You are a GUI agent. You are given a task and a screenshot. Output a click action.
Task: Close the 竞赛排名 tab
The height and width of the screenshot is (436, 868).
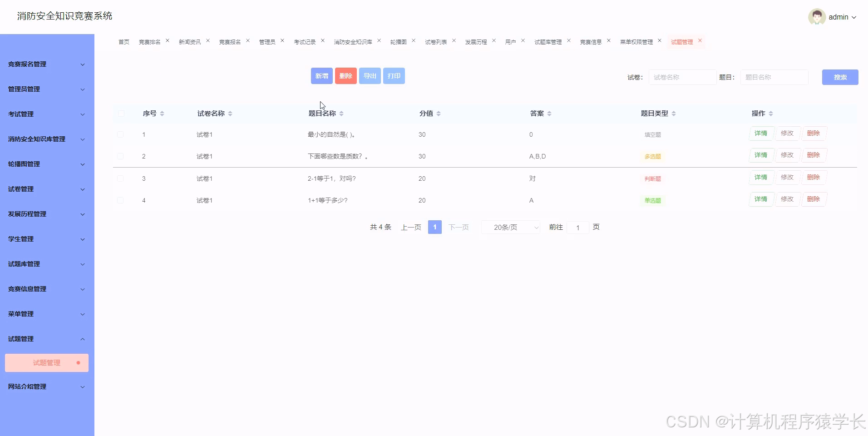pos(168,40)
